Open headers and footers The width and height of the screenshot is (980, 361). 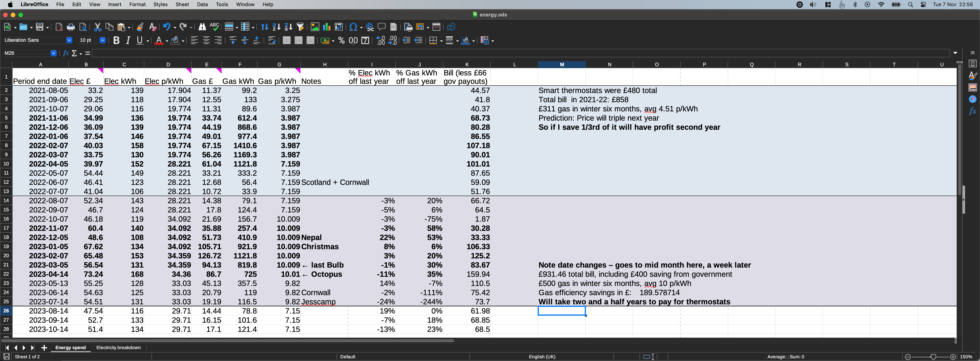(x=394, y=27)
